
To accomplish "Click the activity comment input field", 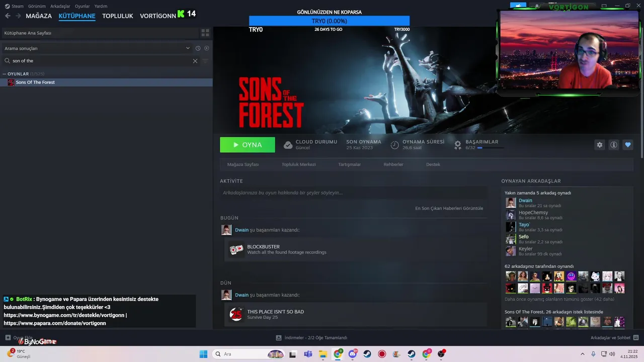I will [x=353, y=193].
